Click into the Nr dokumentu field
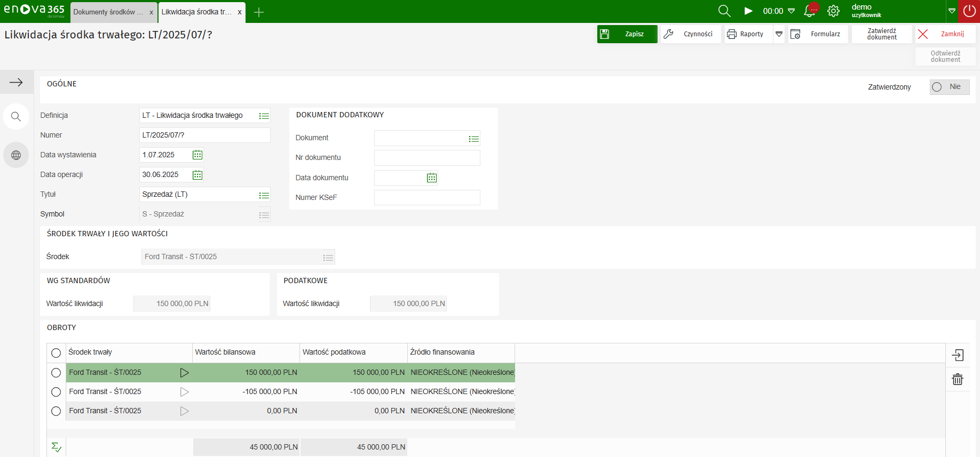The image size is (980, 457). click(426, 158)
